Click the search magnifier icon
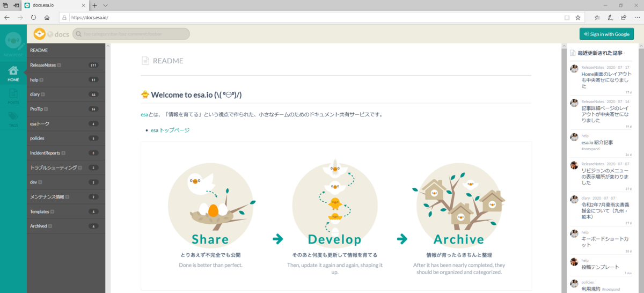The height and width of the screenshot is (293, 644). (78, 34)
